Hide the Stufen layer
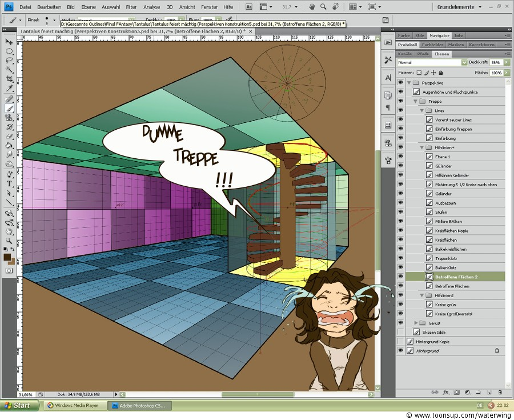 pos(400,212)
